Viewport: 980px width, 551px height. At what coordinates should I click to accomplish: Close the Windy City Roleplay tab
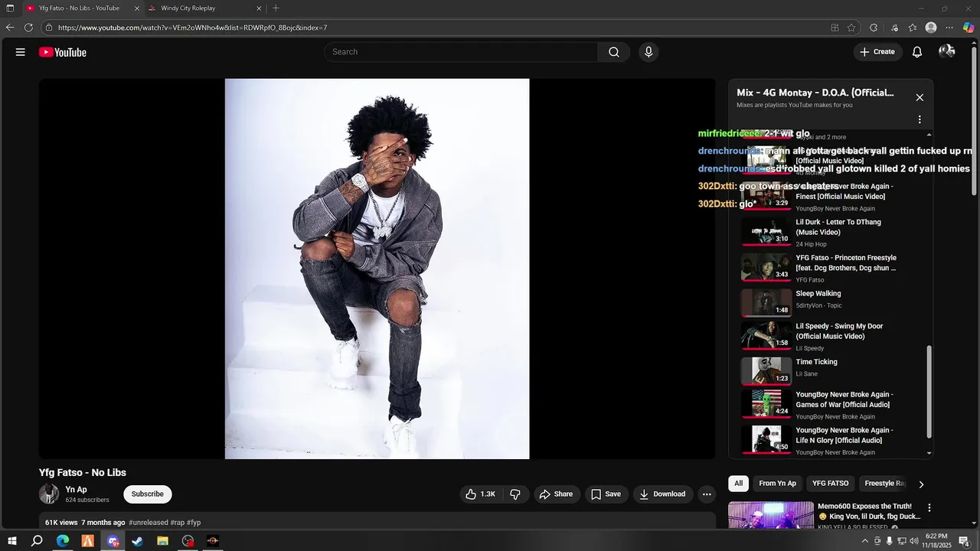259,8
